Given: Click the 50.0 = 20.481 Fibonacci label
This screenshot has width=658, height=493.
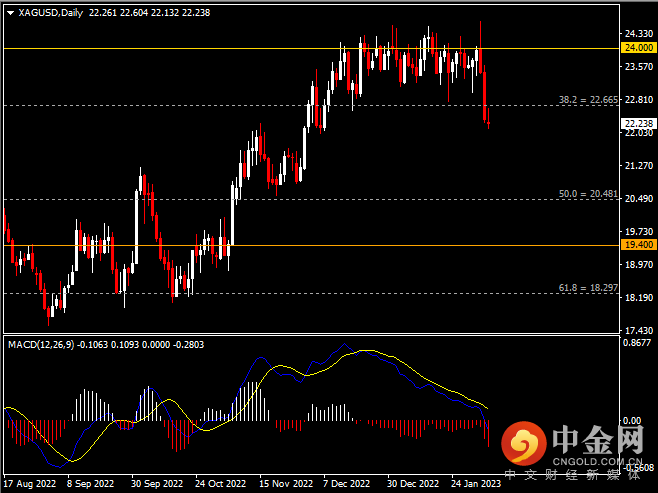Looking at the screenshot, I should (x=587, y=193).
